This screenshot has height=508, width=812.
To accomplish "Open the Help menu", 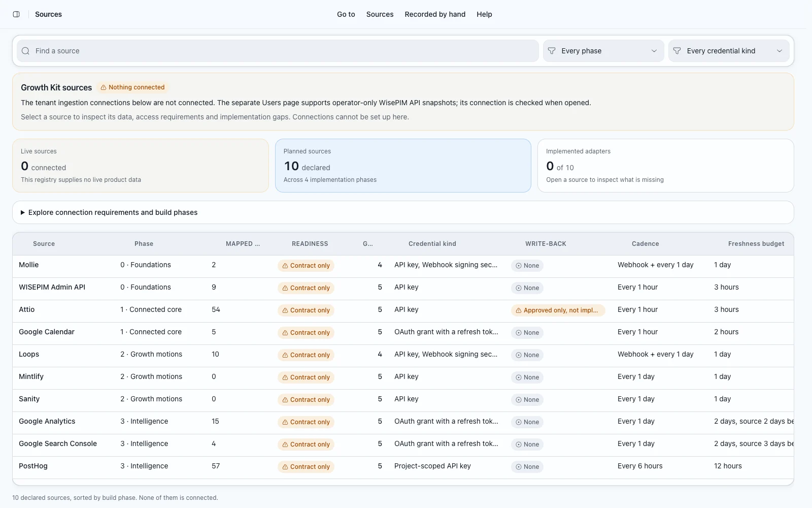I will tap(484, 14).
